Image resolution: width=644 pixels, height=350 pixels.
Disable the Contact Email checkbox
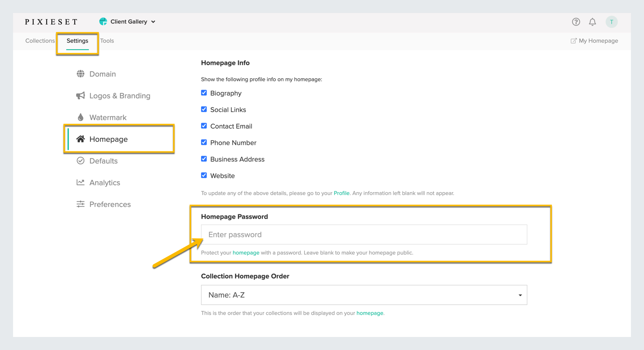click(x=204, y=126)
